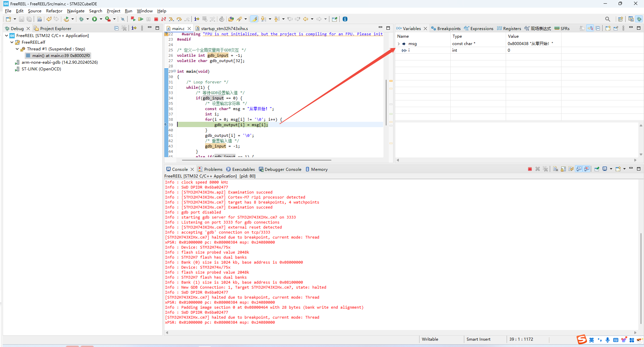
Task: Click Terminate and Relaunch icon
Action: pyautogui.click(x=133, y=19)
